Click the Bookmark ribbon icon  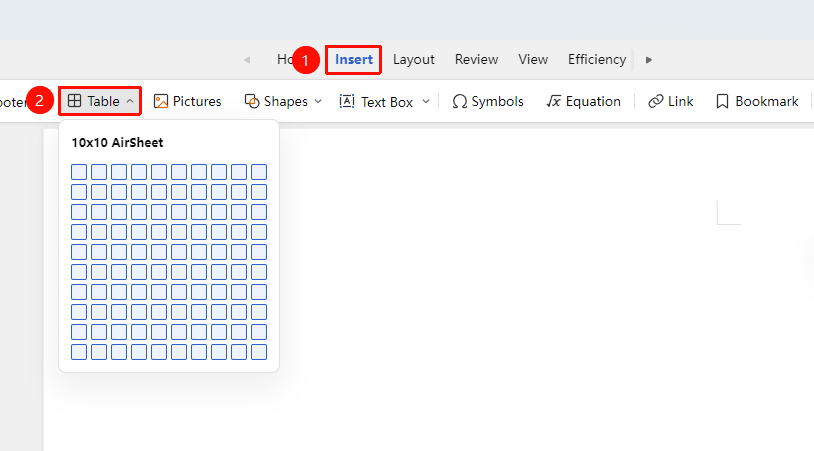click(x=722, y=102)
